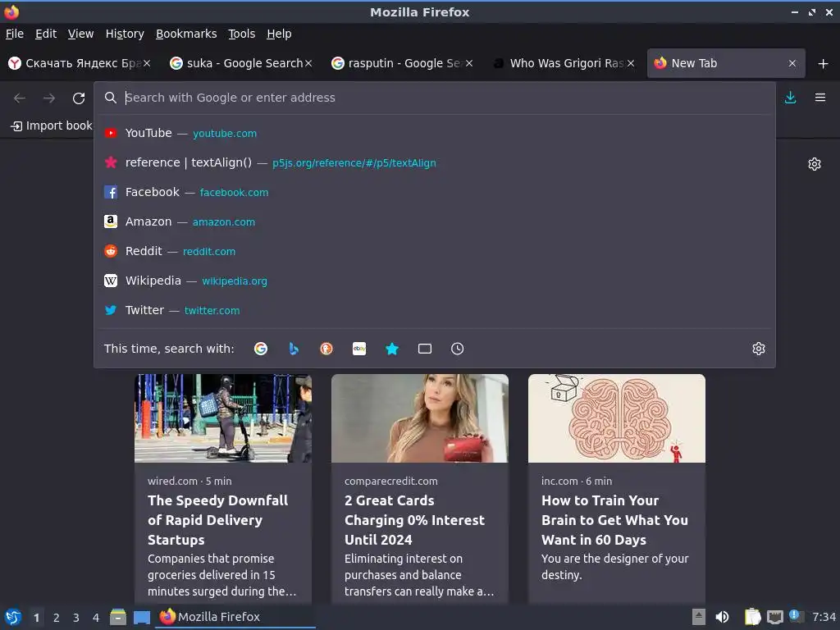The image size is (840, 630).
Task: Open network status tray icon
Action: [774, 618]
